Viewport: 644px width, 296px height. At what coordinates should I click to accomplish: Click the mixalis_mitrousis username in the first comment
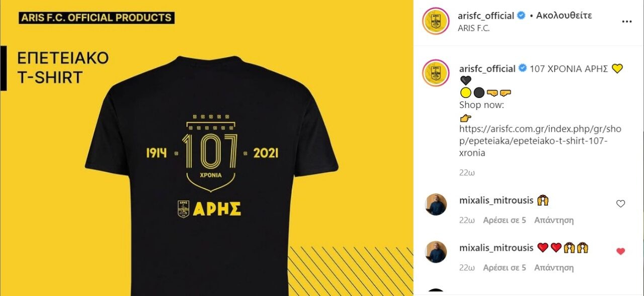(x=496, y=201)
